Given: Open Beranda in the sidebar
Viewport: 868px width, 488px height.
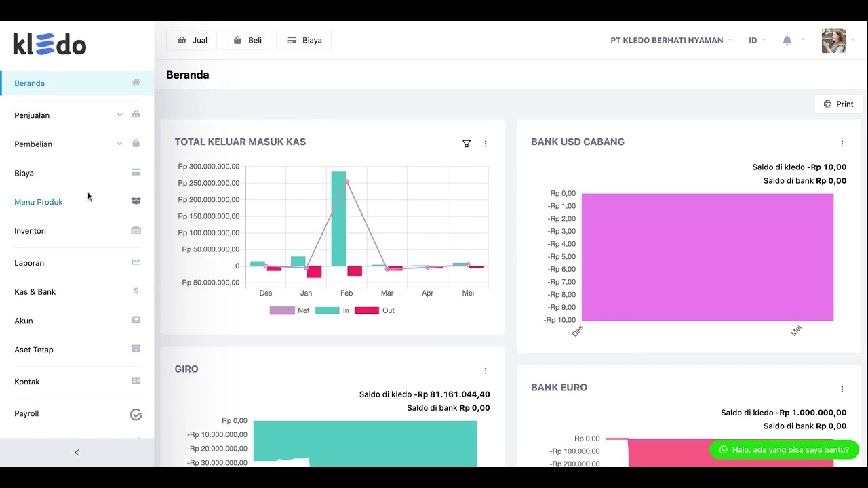Looking at the screenshot, I should tap(77, 83).
